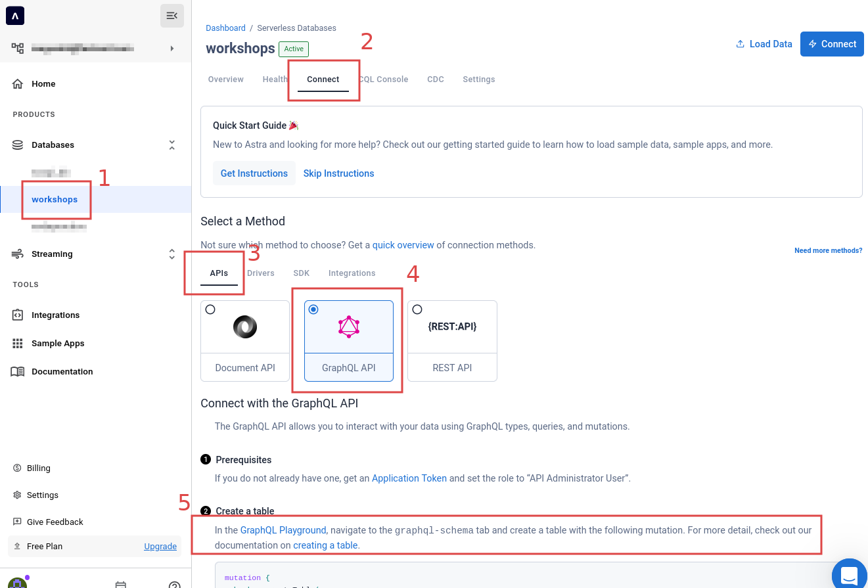Image resolution: width=868 pixels, height=588 pixels.
Task: Select the GraphQL API radio button
Action: 313,309
